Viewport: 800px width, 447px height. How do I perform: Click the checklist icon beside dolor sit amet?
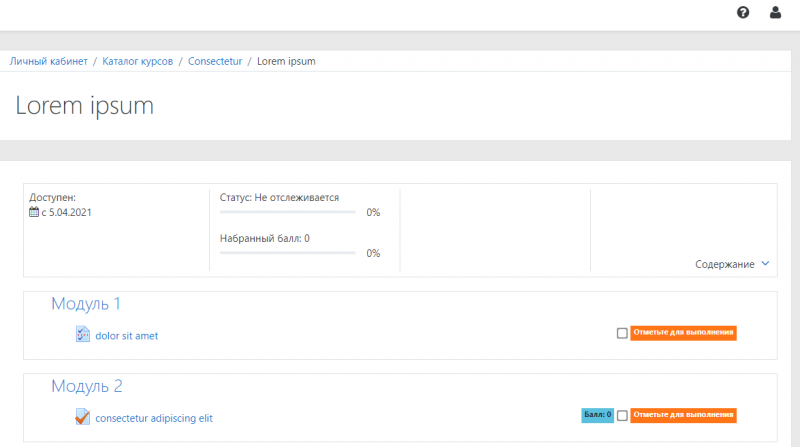point(83,334)
